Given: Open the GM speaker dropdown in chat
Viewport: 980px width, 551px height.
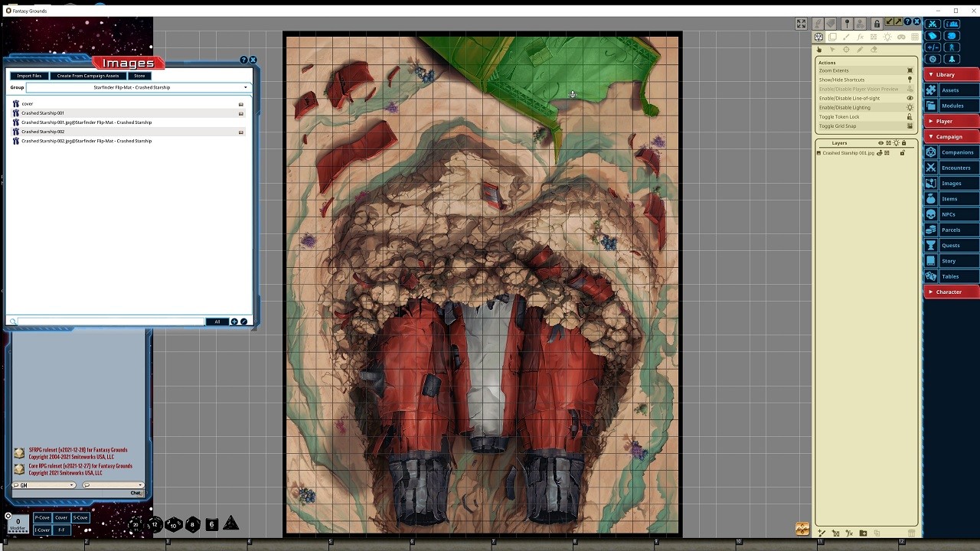Looking at the screenshot, I should click(x=44, y=485).
